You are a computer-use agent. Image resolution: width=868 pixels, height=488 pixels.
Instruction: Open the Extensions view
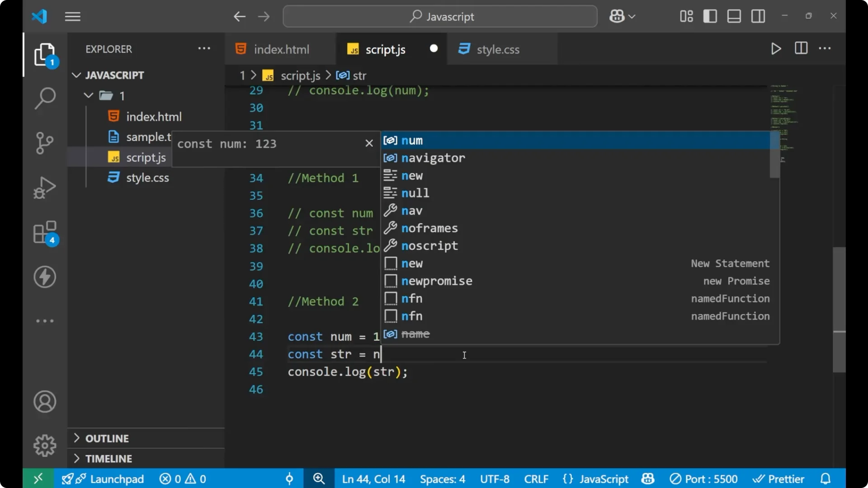click(x=44, y=232)
